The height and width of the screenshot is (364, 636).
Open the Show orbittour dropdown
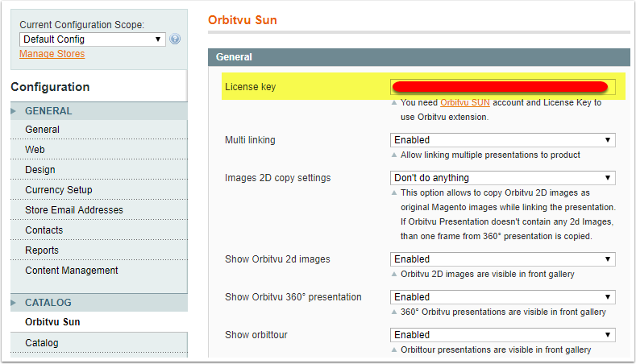click(502, 335)
